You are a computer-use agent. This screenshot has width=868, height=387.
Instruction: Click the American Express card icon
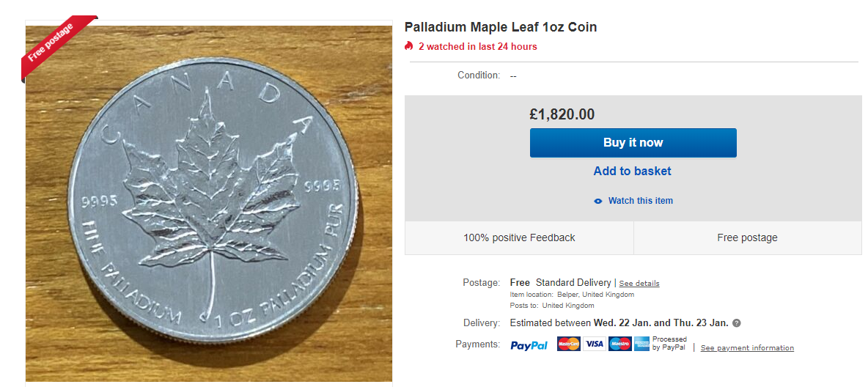tap(641, 344)
